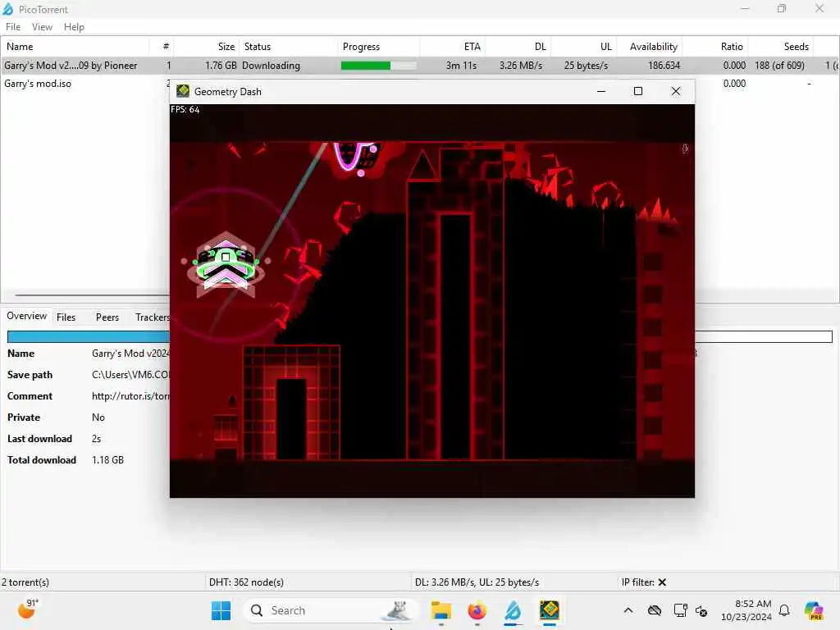Click the DHT: 362 node(s) status entry
This screenshot has height=630, width=840.
(x=246, y=582)
